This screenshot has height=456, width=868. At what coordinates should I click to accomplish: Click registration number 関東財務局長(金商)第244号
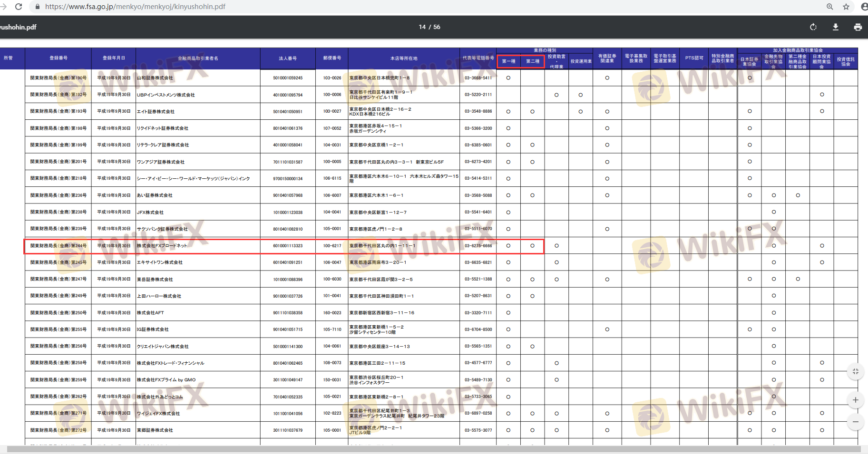pos(58,246)
